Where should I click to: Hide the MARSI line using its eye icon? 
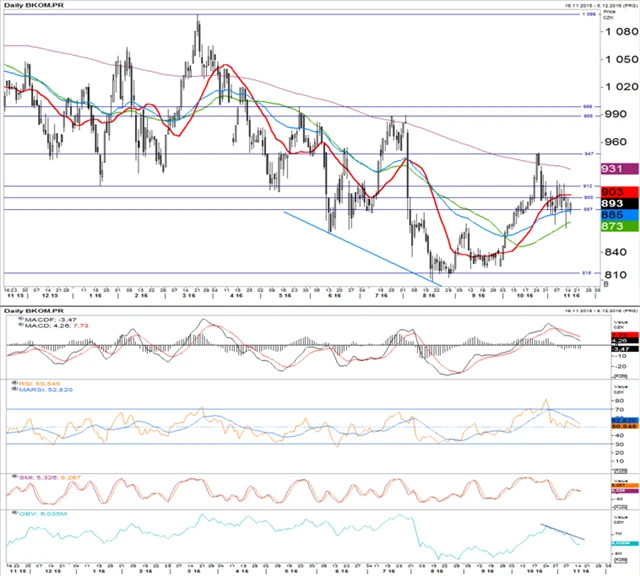tap(15, 389)
